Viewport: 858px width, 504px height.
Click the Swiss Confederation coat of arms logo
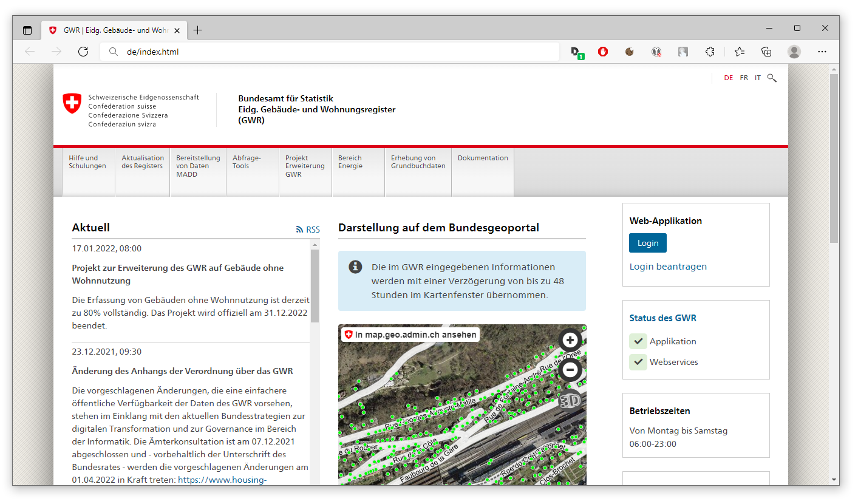[x=72, y=103]
